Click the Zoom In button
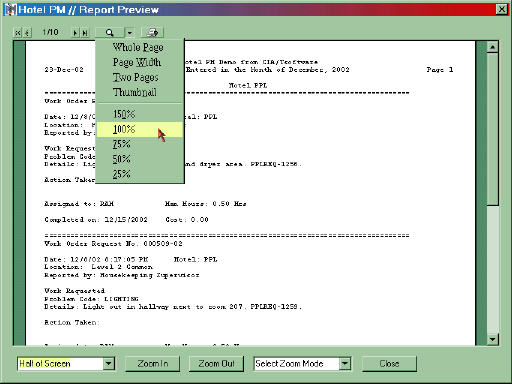512x384 pixels. 153,364
